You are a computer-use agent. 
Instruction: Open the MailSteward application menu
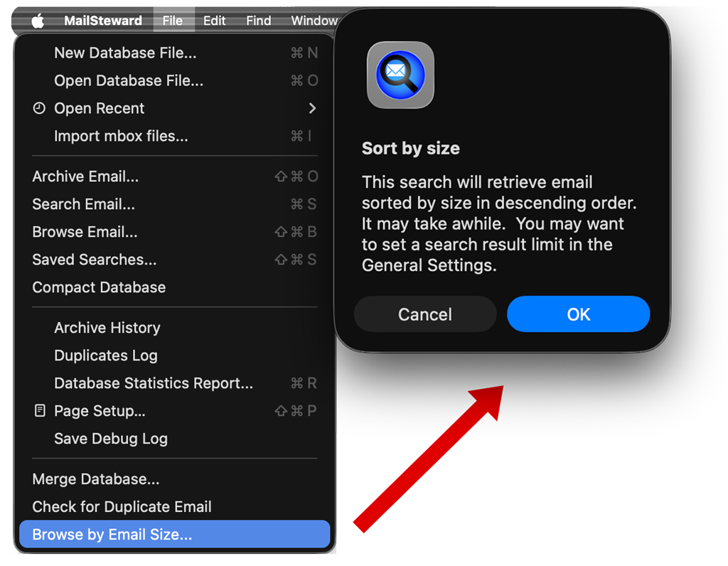coord(102,20)
